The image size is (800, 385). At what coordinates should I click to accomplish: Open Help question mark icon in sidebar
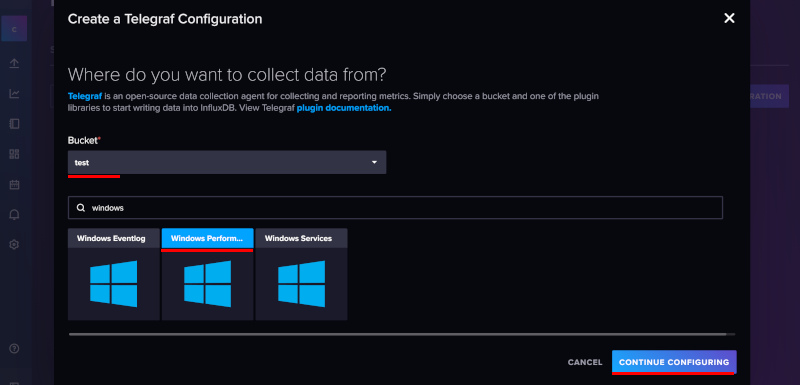click(x=14, y=349)
